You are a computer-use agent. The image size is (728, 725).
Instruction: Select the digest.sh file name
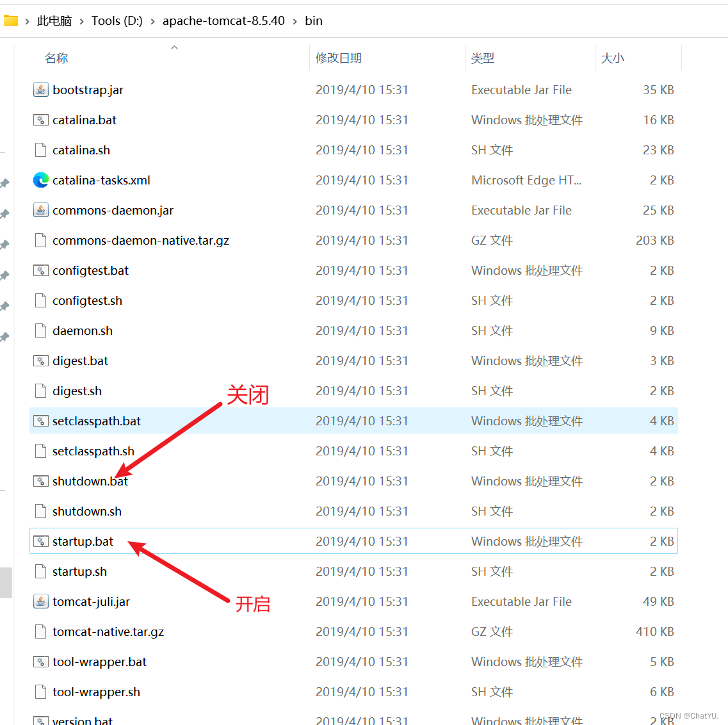tap(77, 391)
